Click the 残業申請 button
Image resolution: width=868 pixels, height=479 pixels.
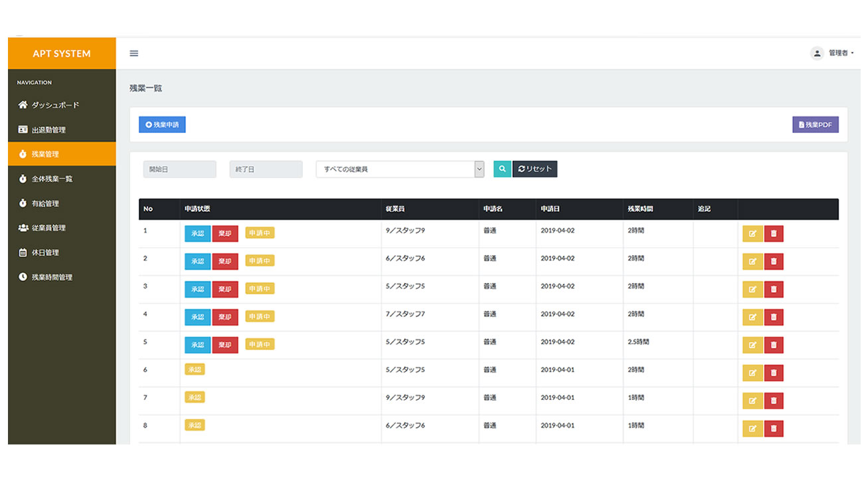(x=162, y=125)
